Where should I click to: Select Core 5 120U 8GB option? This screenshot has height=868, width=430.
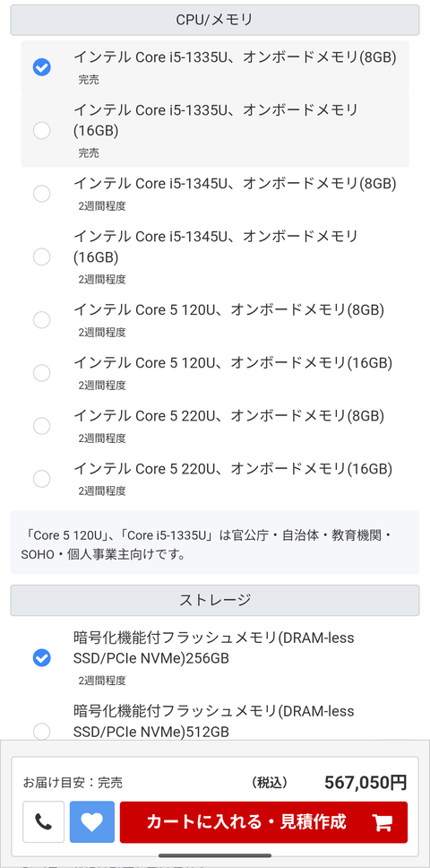pos(41,320)
